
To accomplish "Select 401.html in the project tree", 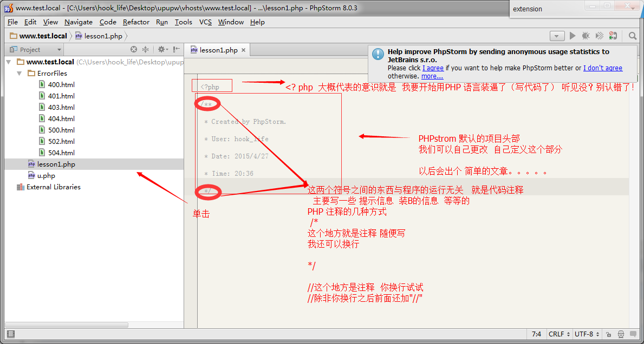I will point(61,96).
